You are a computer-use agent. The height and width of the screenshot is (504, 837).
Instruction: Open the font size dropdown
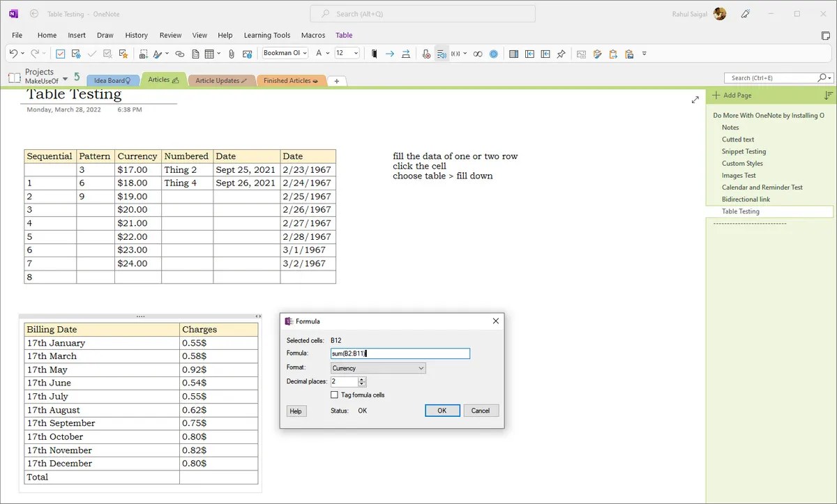(x=347, y=54)
